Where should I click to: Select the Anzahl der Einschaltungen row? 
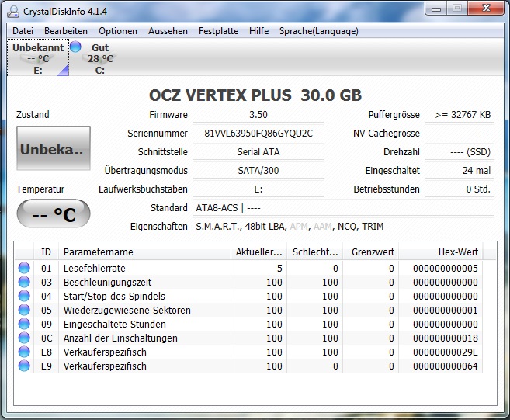pyautogui.click(x=248, y=338)
